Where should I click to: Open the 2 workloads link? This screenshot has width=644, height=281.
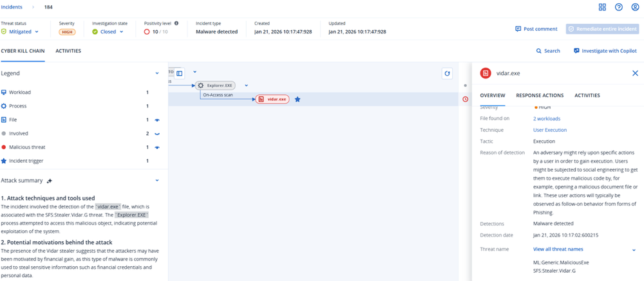coord(546,119)
